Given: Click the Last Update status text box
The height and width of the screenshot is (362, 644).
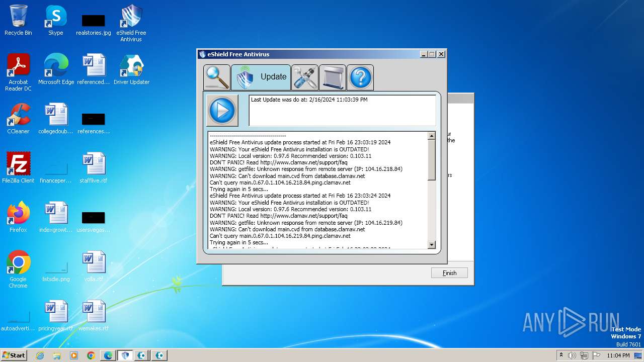Looking at the screenshot, I should pyautogui.click(x=342, y=110).
